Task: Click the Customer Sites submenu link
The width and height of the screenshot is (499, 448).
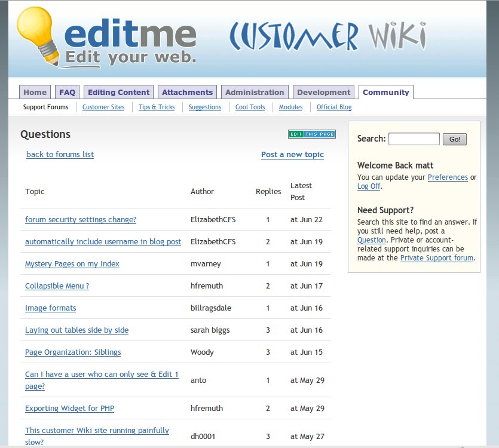Action: click(103, 108)
